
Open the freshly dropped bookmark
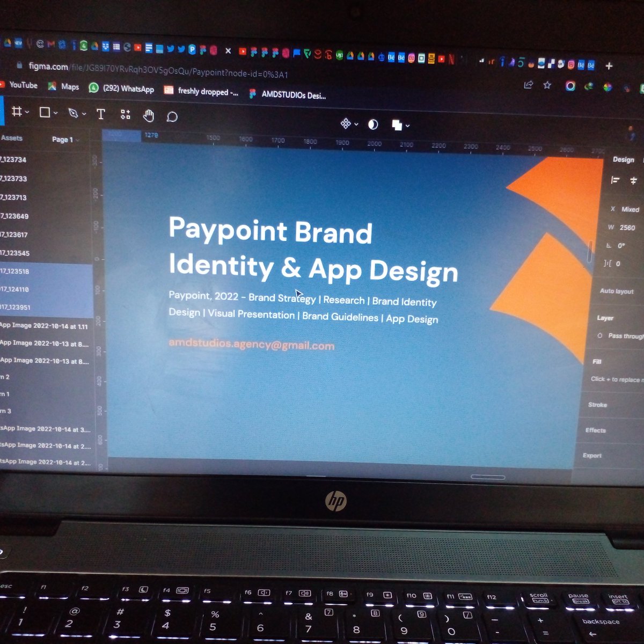coord(202,91)
